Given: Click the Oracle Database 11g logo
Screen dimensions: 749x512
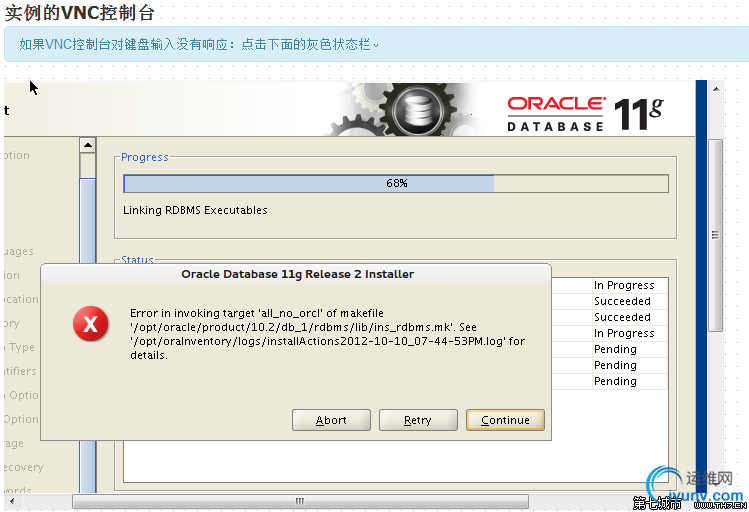Looking at the screenshot, I should click(585, 114).
